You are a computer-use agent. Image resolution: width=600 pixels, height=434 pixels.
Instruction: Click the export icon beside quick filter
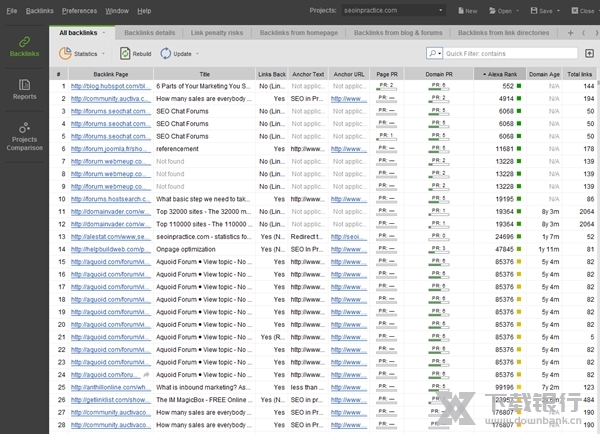(x=589, y=53)
